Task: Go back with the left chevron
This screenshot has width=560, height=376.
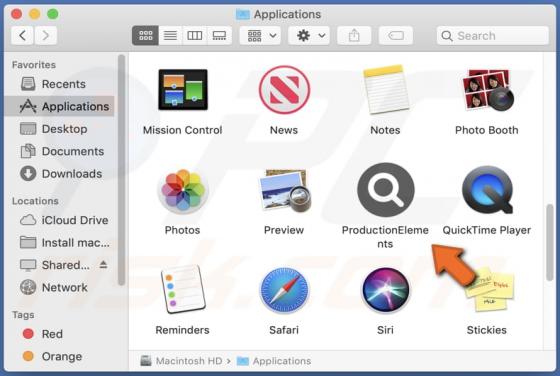Action: click(x=22, y=35)
